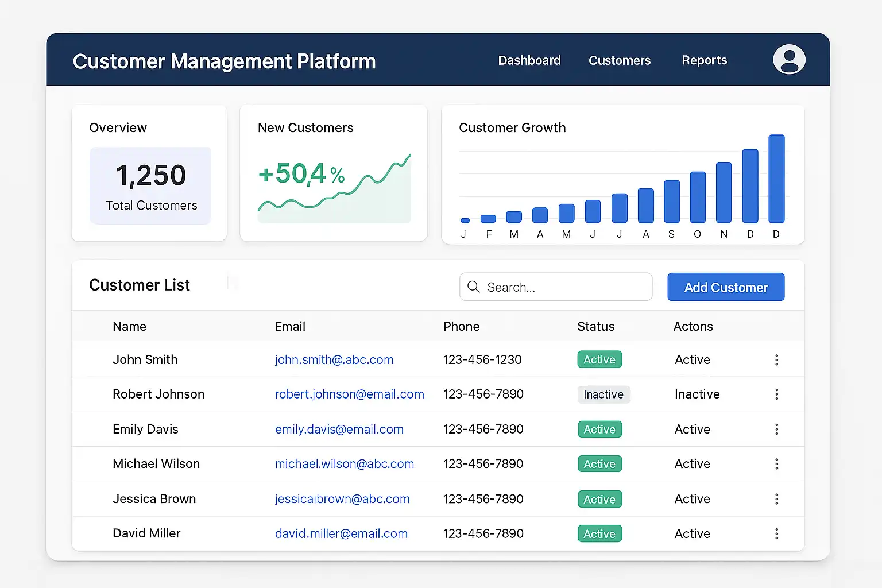
Task: Go to the Dashboard nav item
Action: (529, 60)
